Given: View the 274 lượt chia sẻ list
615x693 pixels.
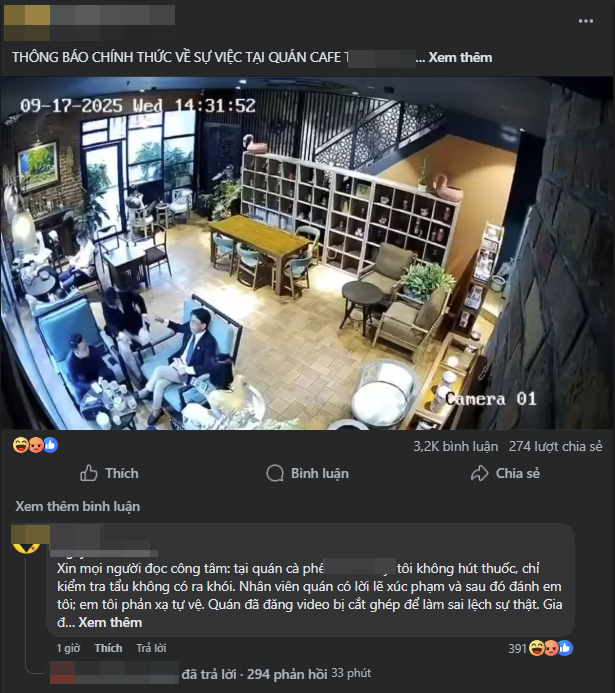Looking at the screenshot, I should pos(555,446).
